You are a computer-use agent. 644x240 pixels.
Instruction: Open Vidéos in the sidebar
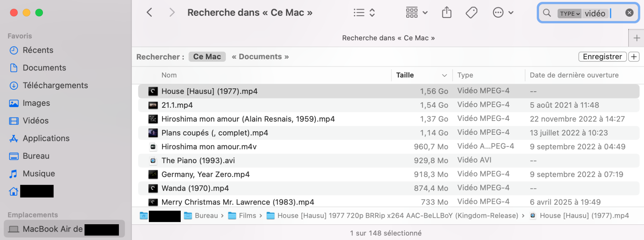coord(35,121)
